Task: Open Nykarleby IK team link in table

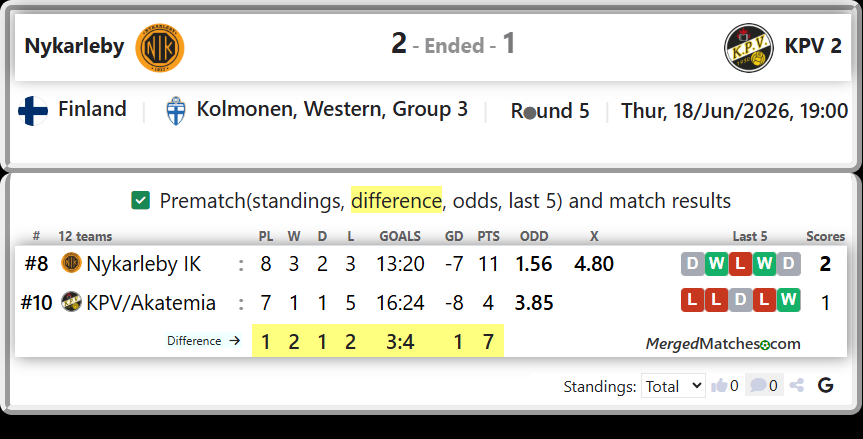Action: tap(144, 264)
